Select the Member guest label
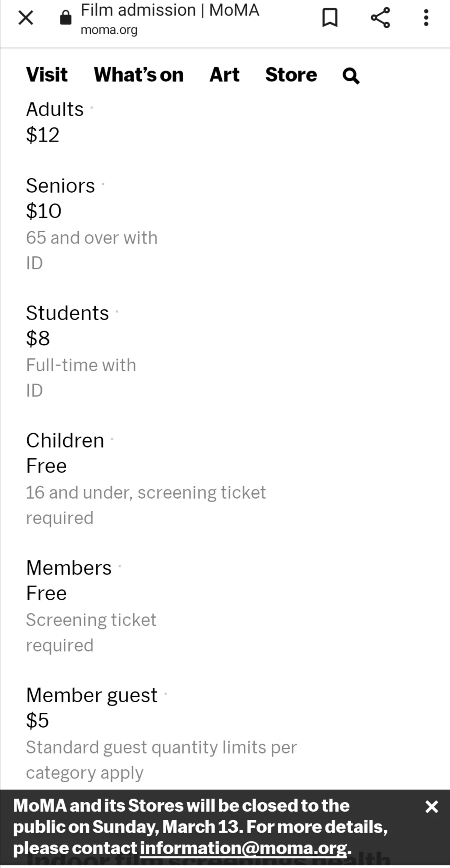The height and width of the screenshot is (868, 450). click(92, 695)
